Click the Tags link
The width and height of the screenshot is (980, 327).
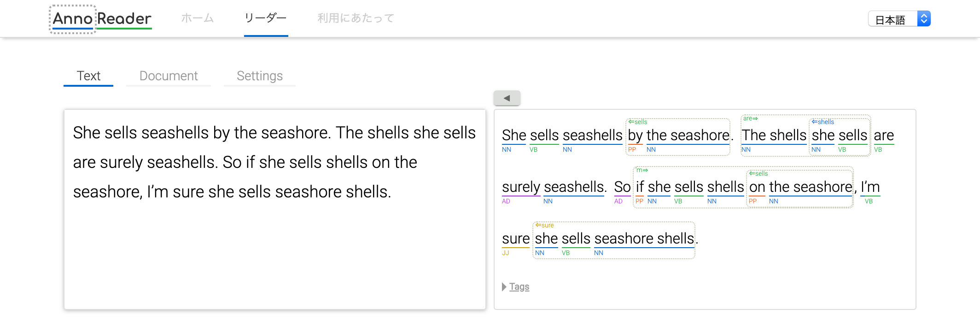(x=519, y=287)
